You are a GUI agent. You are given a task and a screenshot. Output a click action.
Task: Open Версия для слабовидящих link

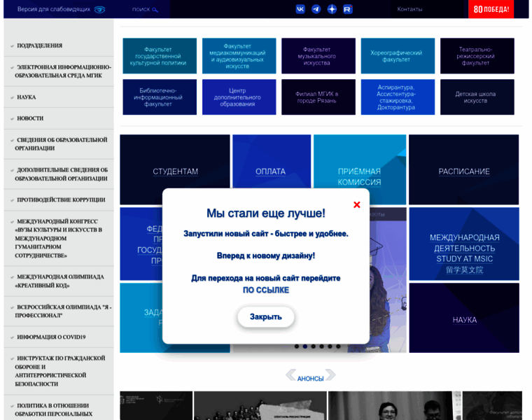54,9
